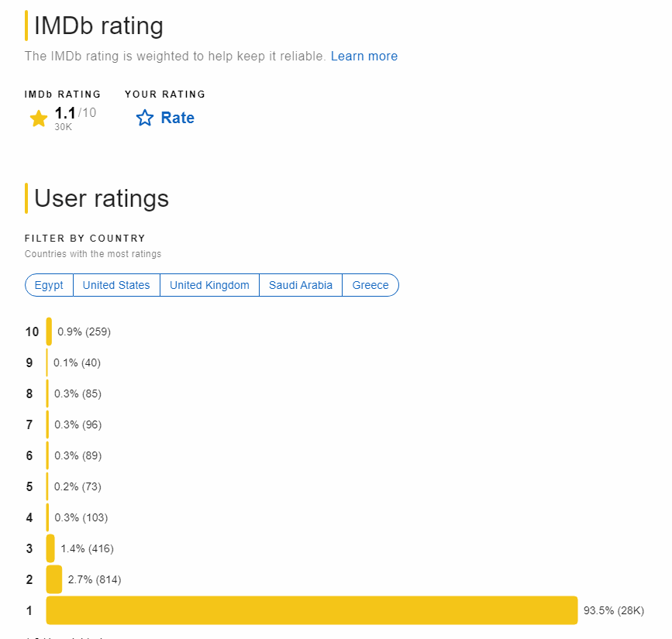Click the 3-star rating bar
The width and height of the screenshot is (672, 639).
coord(50,548)
